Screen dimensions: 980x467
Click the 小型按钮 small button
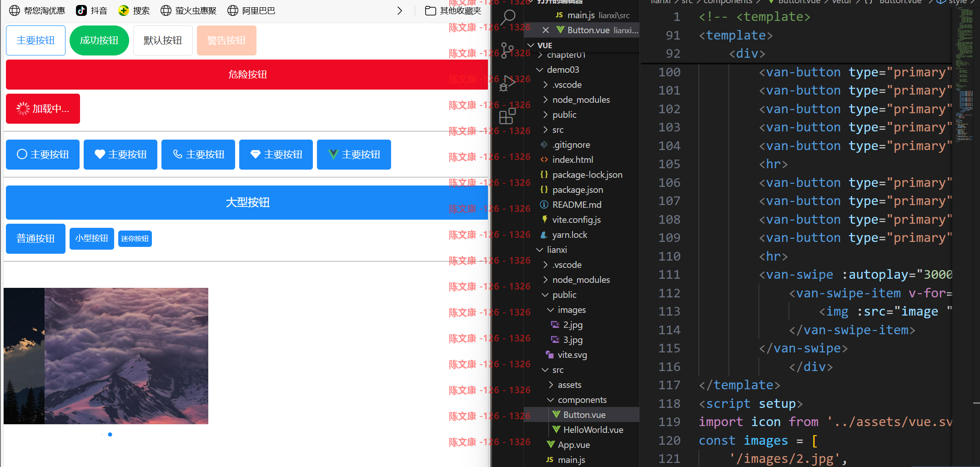(x=92, y=239)
